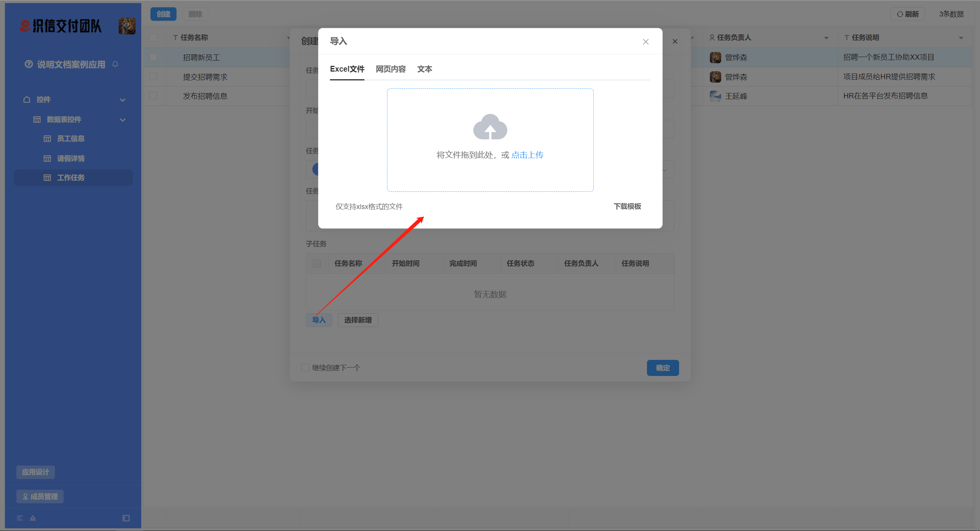Switch to the 网页内容 tab

[390, 69]
